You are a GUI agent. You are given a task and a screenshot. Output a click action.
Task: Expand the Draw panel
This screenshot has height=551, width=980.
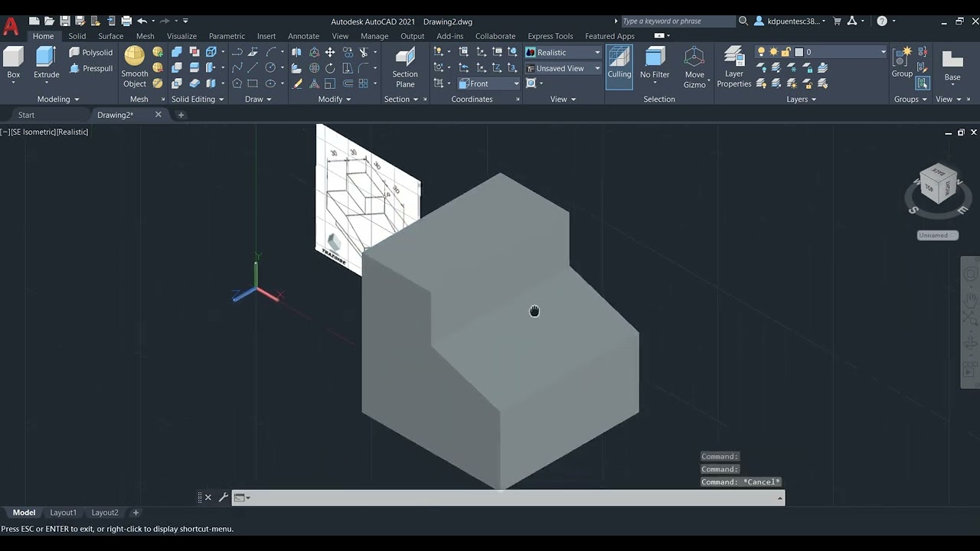click(x=258, y=99)
